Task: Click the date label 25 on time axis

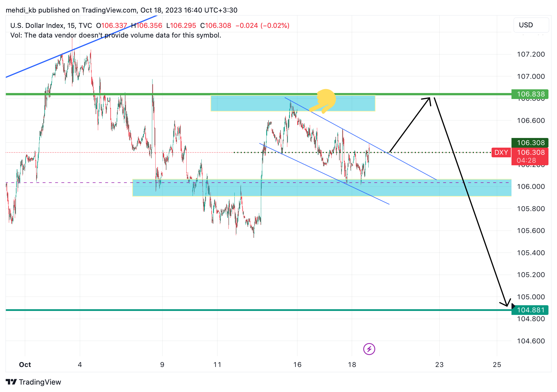Action: (497, 365)
